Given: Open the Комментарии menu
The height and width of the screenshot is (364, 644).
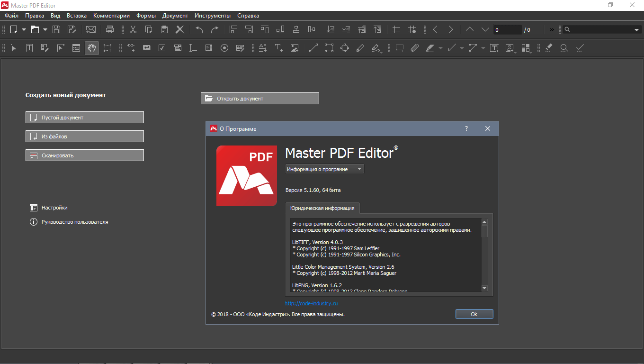Looking at the screenshot, I should pos(112,16).
